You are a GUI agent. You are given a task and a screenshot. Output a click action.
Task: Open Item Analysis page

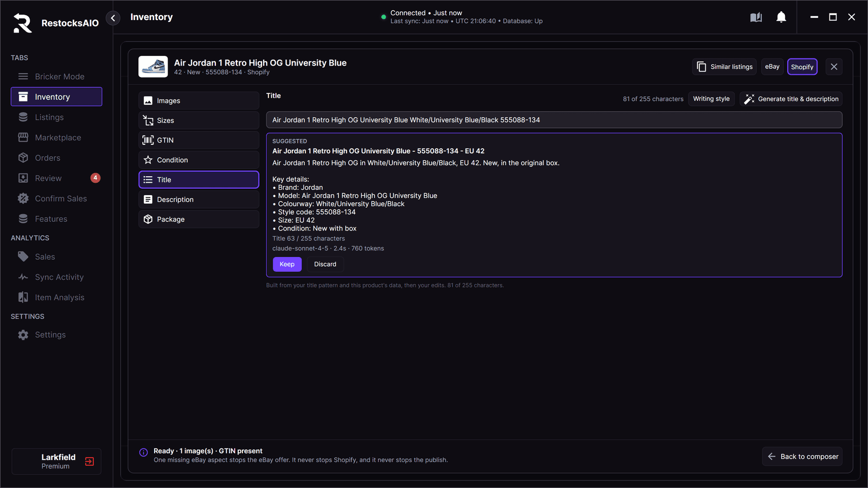point(56,297)
